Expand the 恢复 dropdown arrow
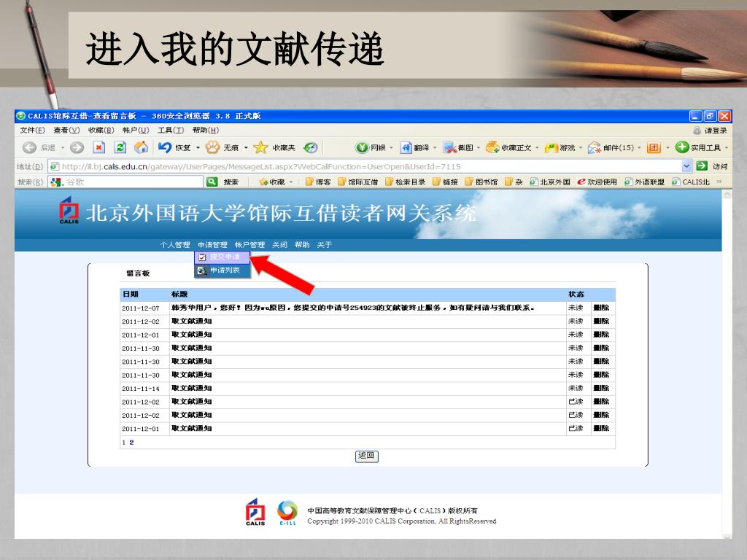Image resolution: width=747 pixels, height=560 pixels. [x=198, y=147]
